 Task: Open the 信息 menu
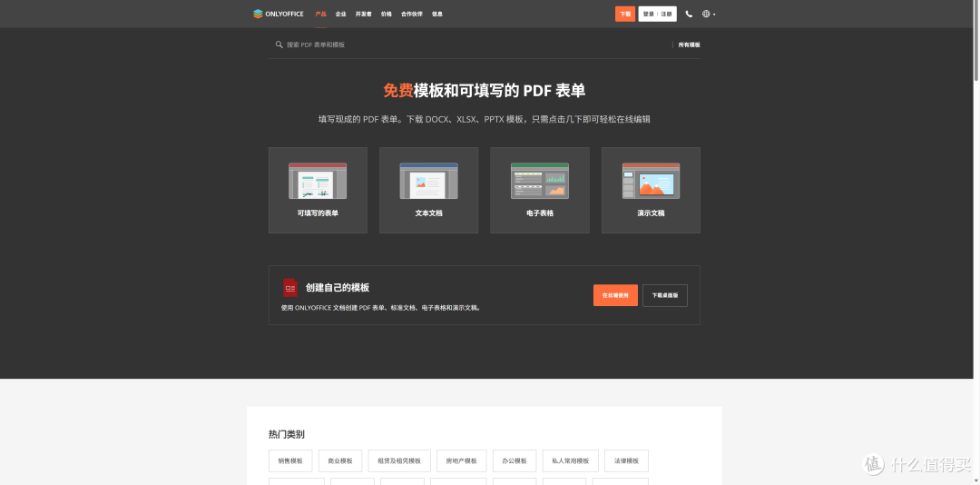pos(436,14)
